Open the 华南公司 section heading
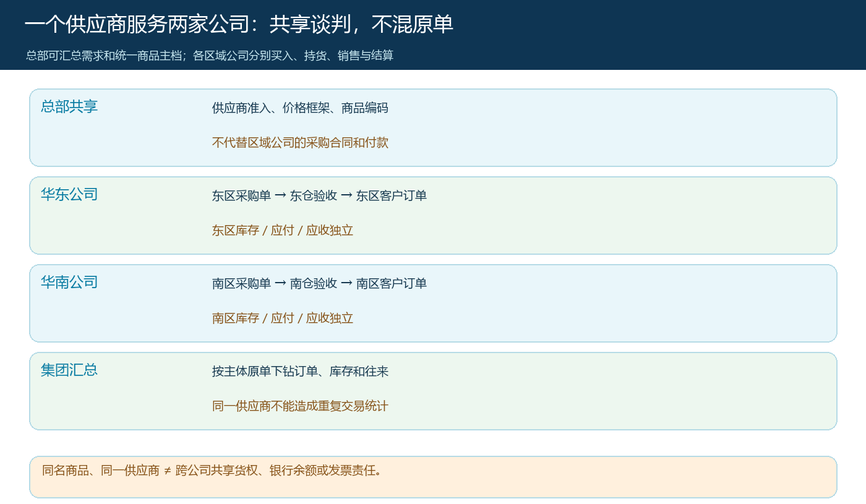The width and height of the screenshot is (866, 504). coord(69,282)
